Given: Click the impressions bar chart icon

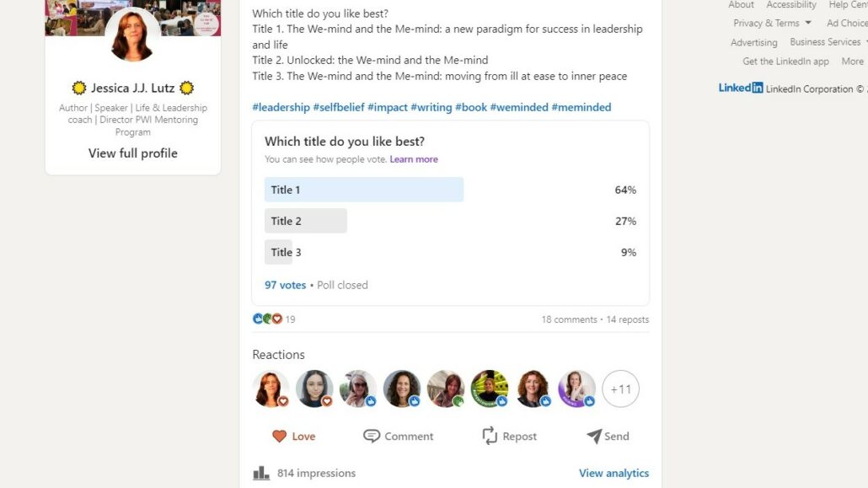Looking at the screenshot, I should click(x=260, y=473).
